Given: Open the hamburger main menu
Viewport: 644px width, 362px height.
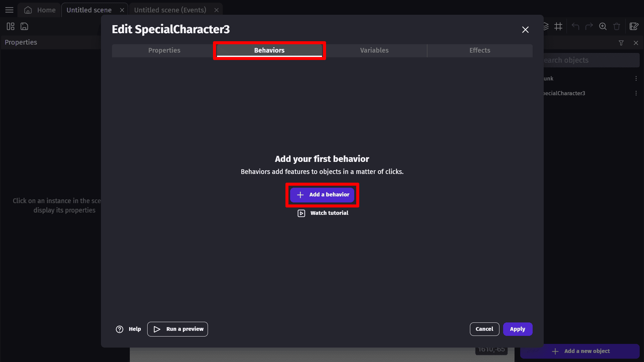Looking at the screenshot, I should tap(9, 10).
